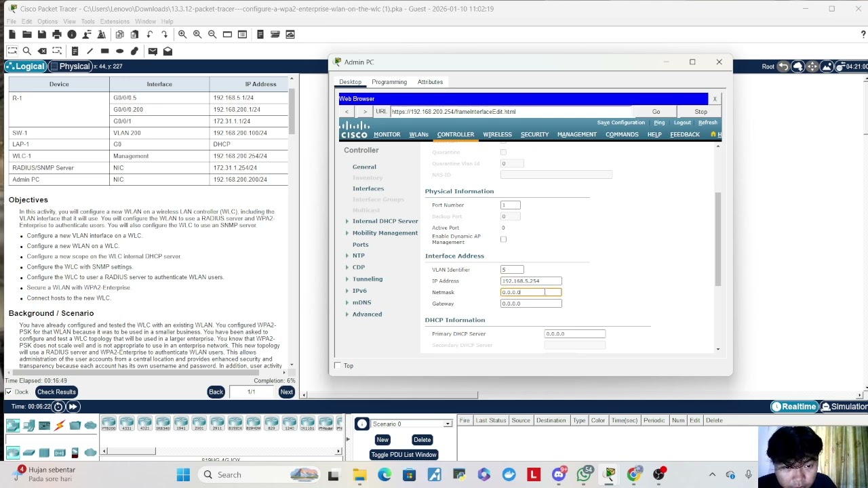Click the Go button in browser
The width and height of the screenshot is (868, 488).
tap(656, 112)
